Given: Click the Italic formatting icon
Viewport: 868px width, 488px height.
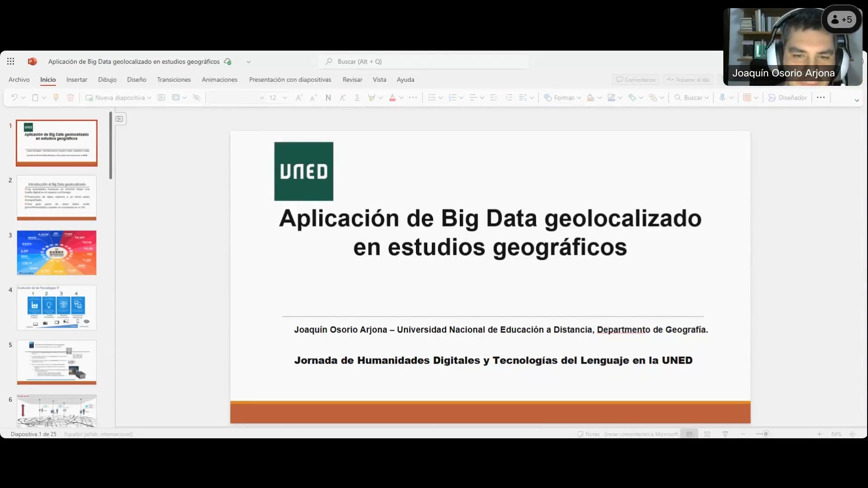Looking at the screenshot, I should click(343, 98).
